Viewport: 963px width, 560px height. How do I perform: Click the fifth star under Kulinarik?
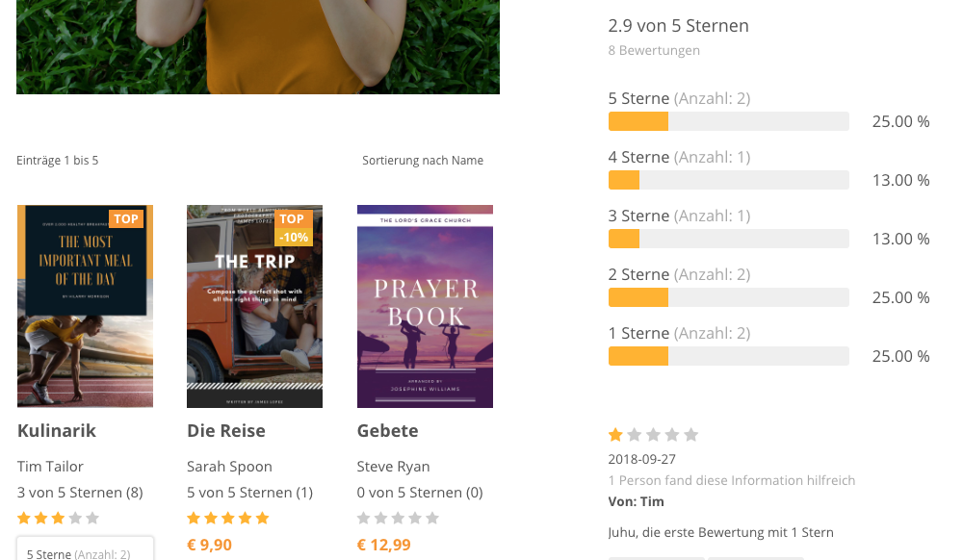pos(92,518)
